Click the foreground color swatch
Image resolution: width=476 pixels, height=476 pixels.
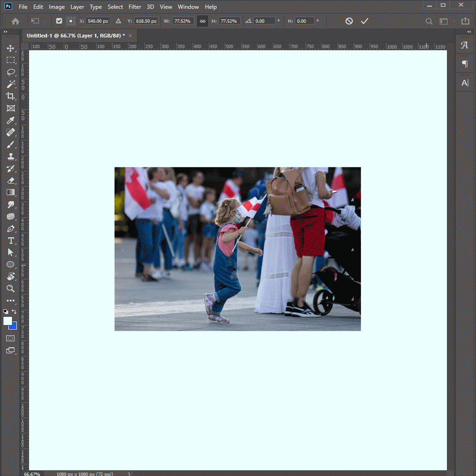pos(8,321)
